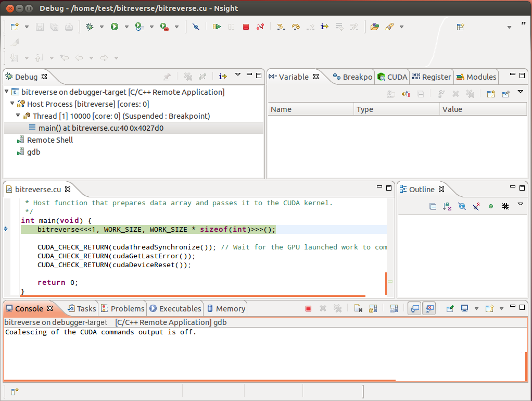Select the gdb entry in the Debug view
The height and width of the screenshot is (401, 532).
pyautogui.click(x=33, y=152)
